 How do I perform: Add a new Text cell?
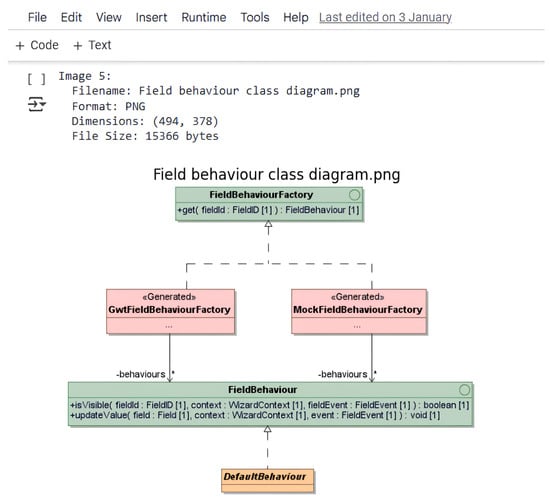click(92, 45)
